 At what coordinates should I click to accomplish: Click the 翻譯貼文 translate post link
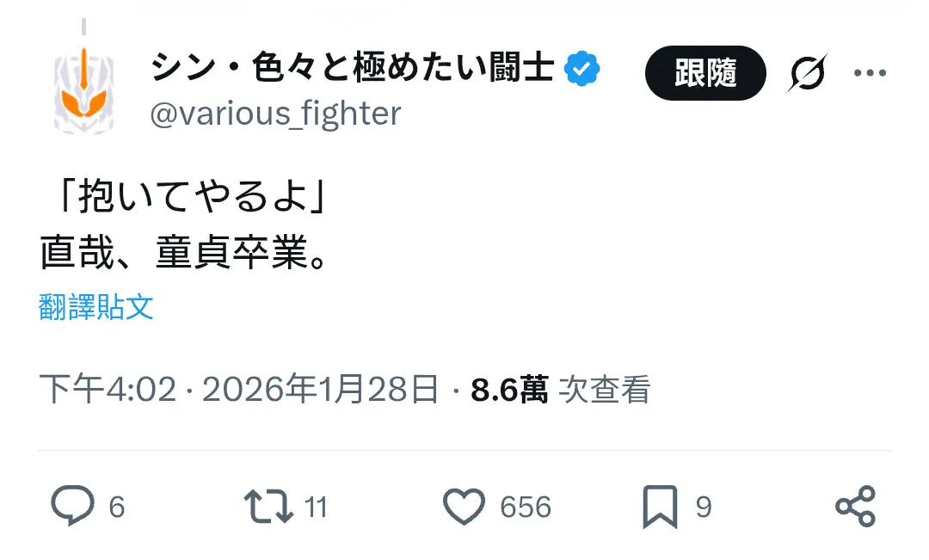[x=96, y=307]
